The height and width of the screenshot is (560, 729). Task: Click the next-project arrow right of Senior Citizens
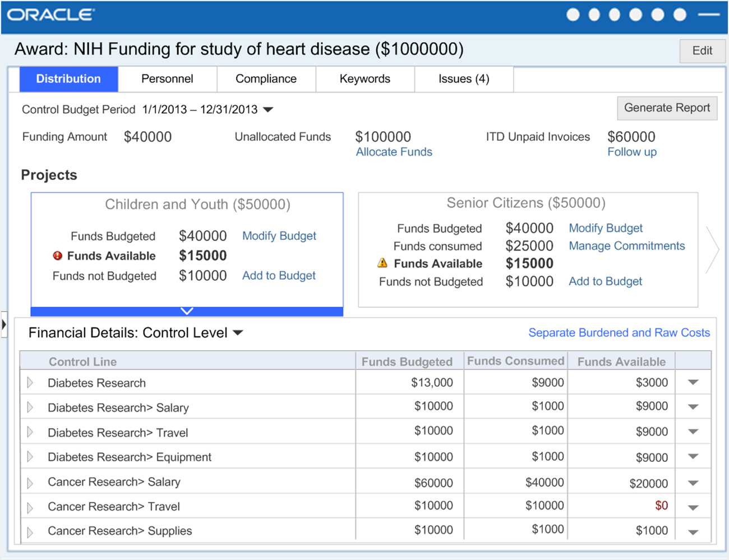[712, 249]
